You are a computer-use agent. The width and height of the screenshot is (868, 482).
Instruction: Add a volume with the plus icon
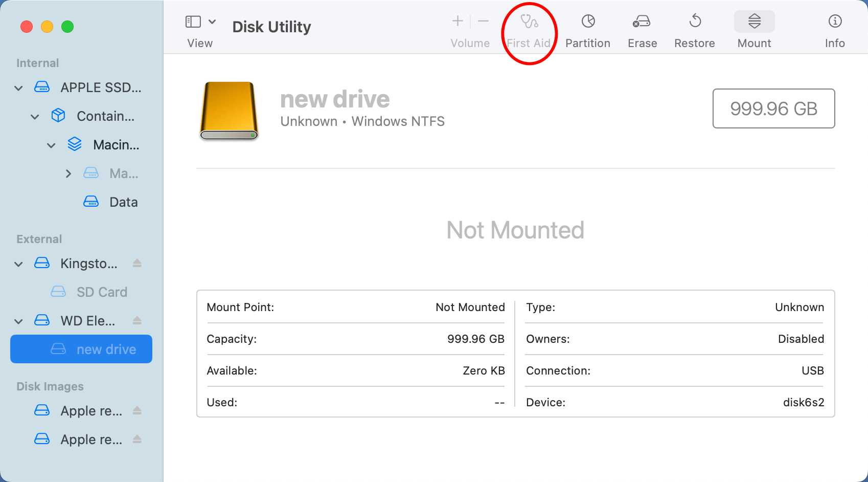456,21
